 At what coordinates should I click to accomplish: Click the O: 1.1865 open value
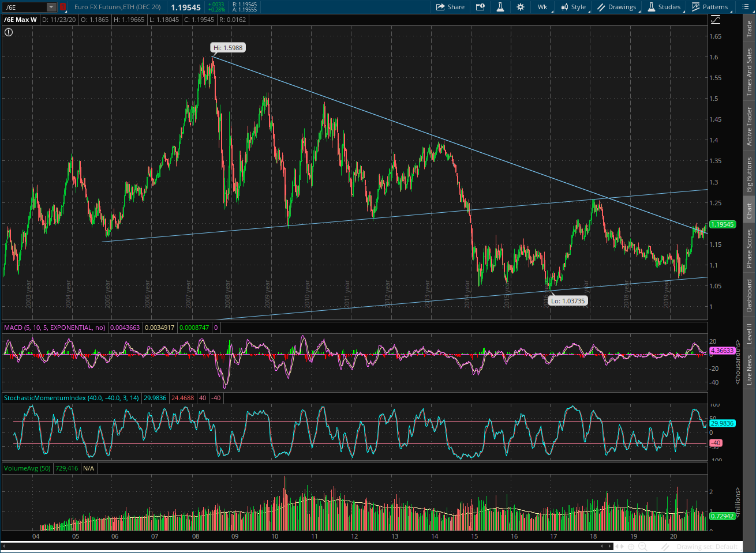pyautogui.click(x=95, y=20)
